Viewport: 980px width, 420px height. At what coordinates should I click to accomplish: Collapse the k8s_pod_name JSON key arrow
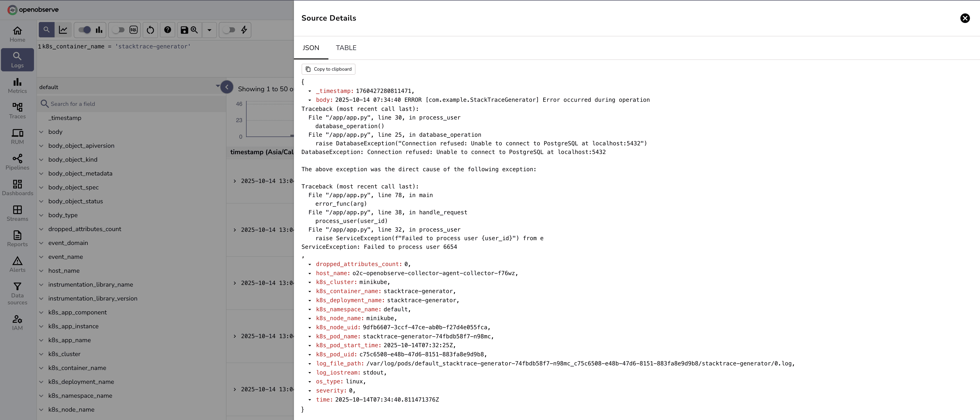310,337
